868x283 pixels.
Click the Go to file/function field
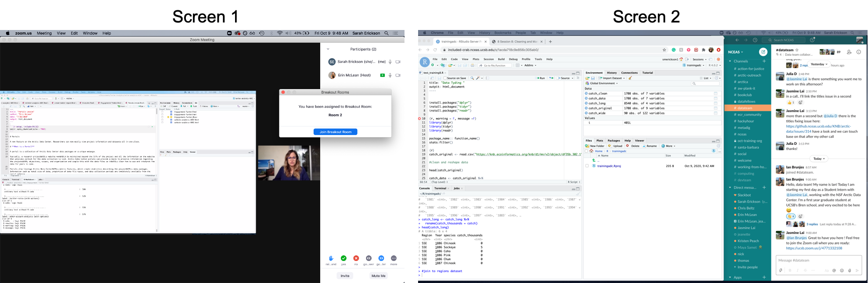click(x=494, y=66)
